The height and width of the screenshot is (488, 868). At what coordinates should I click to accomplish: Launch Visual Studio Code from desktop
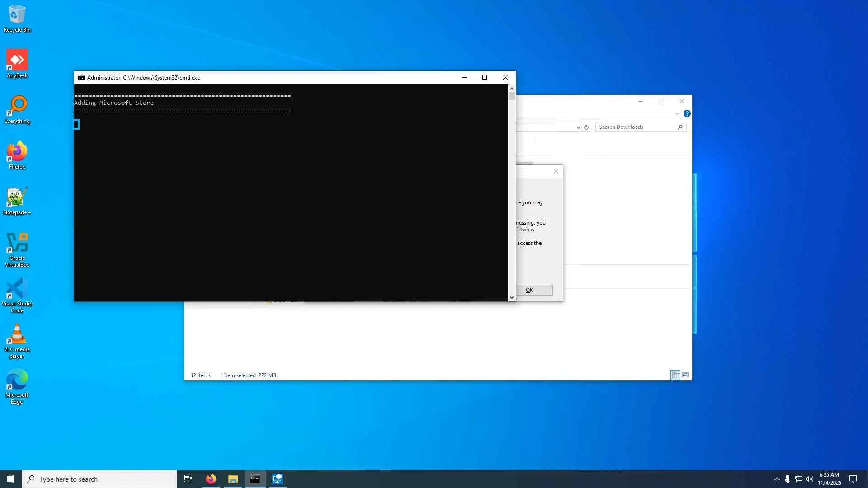[17, 295]
